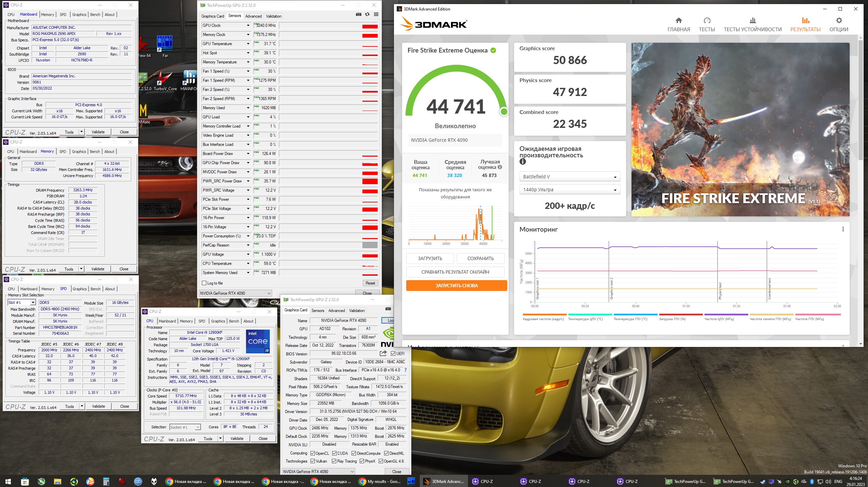This screenshot has height=487, width=868.
Task: Switch to Validation tab in GPU-Z Graphics Card window
Action: point(357,310)
